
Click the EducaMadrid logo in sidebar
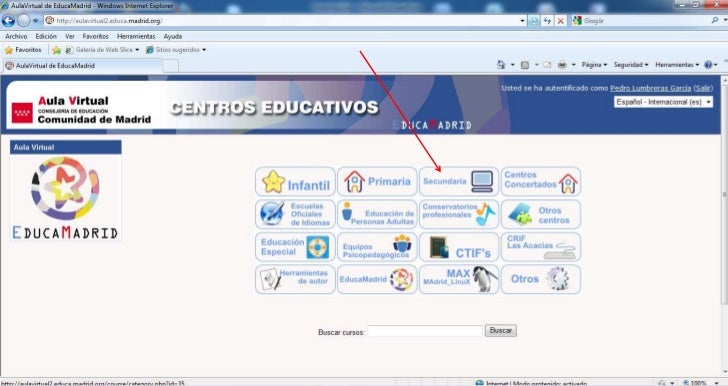pyautogui.click(x=65, y=197)
